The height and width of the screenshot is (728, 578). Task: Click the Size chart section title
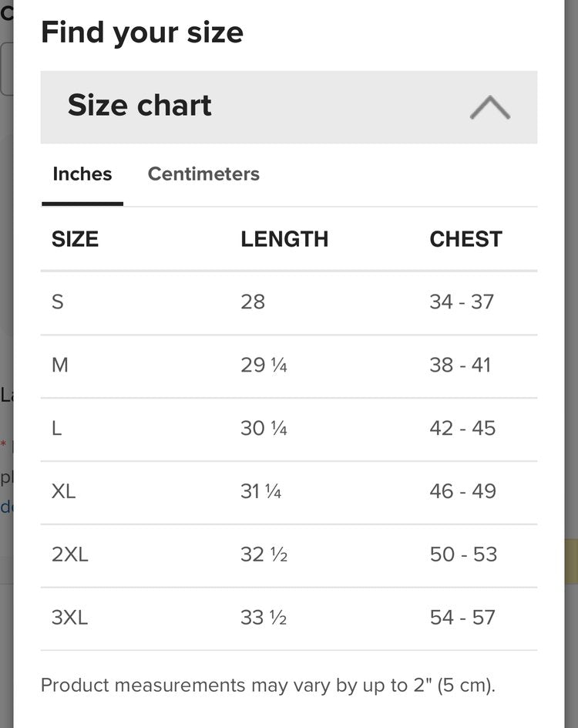click(139, 106)
